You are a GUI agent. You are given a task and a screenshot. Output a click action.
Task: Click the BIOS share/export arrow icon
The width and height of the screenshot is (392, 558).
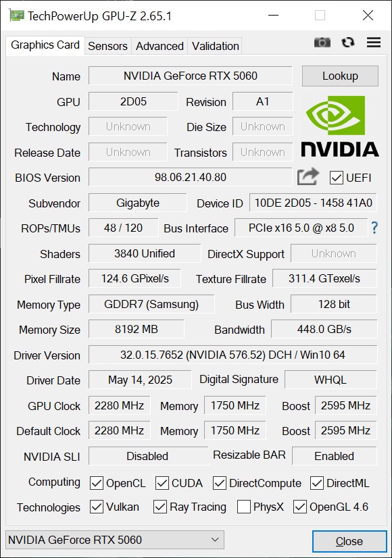308,176
